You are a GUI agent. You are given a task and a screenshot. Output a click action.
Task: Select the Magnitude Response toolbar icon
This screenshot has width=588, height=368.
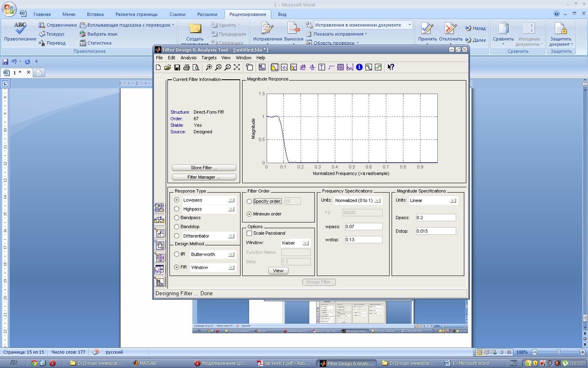(x=275, y=67)
